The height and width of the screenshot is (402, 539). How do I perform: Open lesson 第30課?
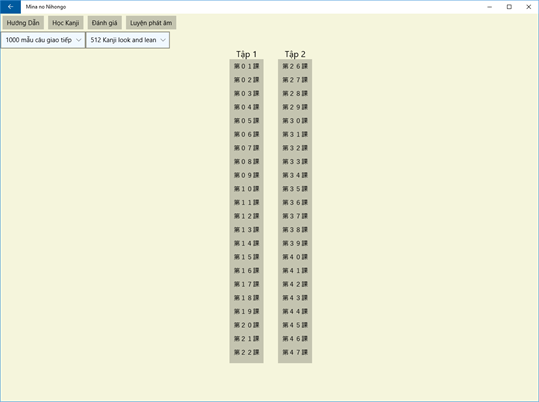tap(295, 121)
